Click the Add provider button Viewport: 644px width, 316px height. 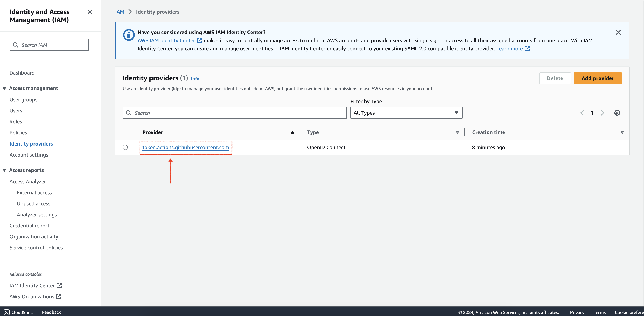tap(598, 78)
